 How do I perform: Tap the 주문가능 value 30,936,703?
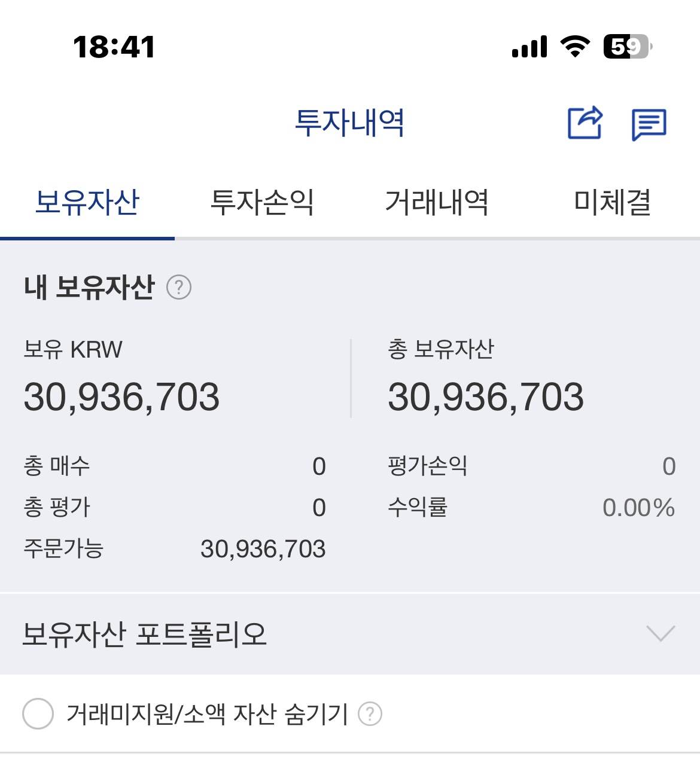coord(263,549)
